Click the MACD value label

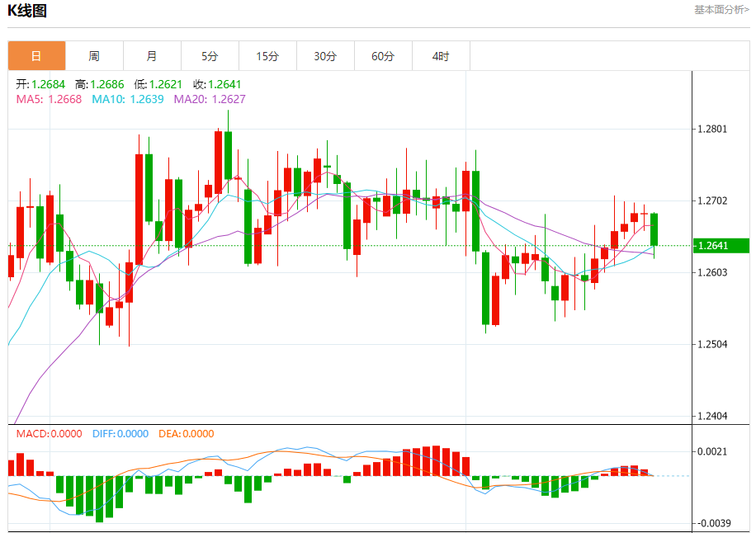pyautogui.click(x=50, y=434)
